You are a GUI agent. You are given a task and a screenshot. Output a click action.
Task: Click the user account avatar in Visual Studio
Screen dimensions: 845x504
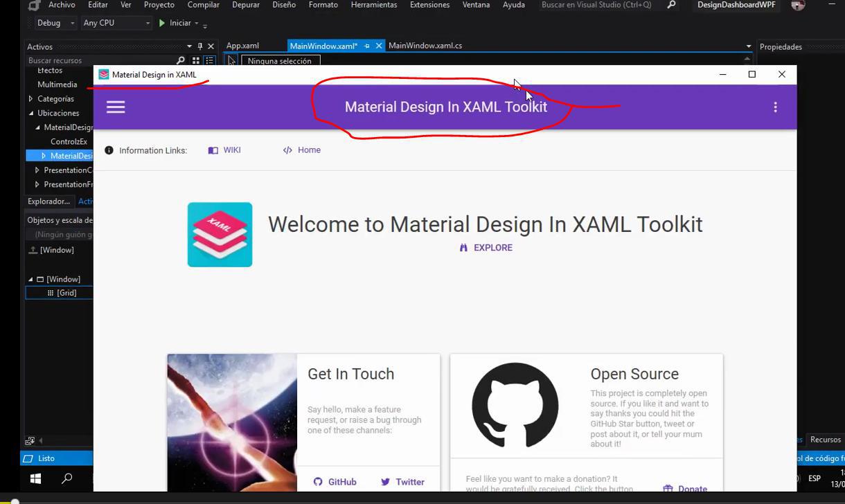tap(798, 5)
